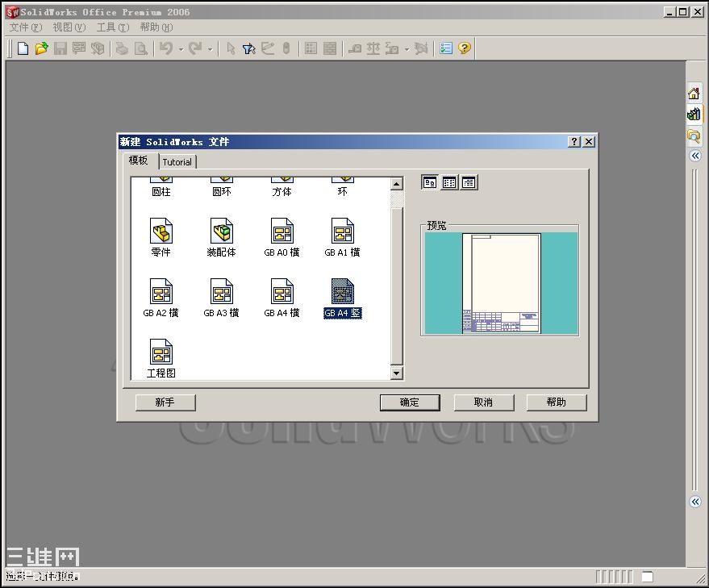Viewport: 709px width, 588px height.
Task: Open the Undo history dropdown arrow
Action: [181, 49]
